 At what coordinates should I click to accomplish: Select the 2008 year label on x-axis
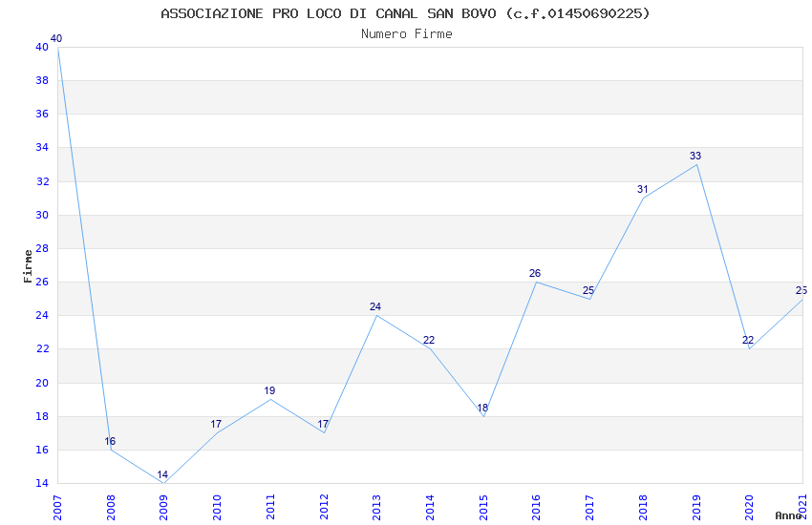(110, 508)
